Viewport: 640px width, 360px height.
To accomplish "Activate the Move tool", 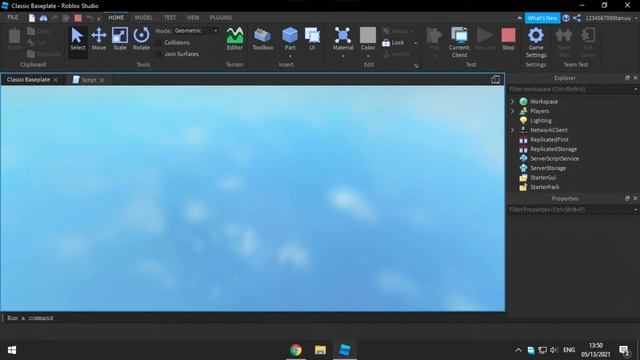I will point(99,39).
